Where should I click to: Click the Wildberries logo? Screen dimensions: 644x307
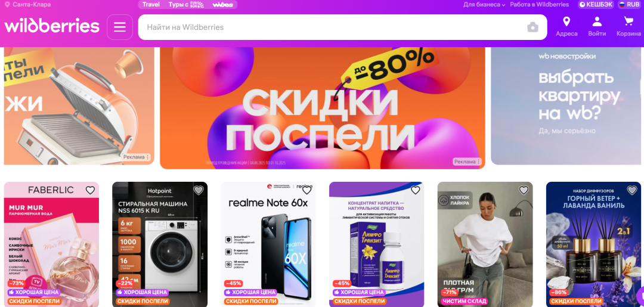[52, 26]
